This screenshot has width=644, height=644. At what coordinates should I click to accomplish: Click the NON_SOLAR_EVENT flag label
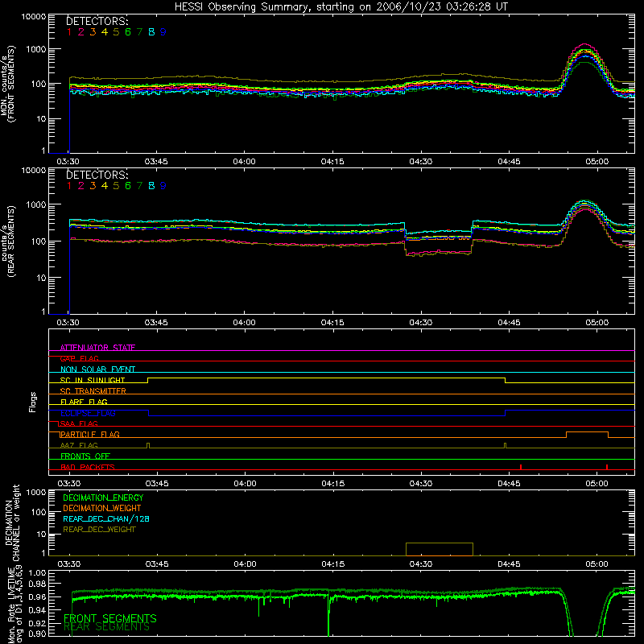pyautogui.click(x=97, y=369)
